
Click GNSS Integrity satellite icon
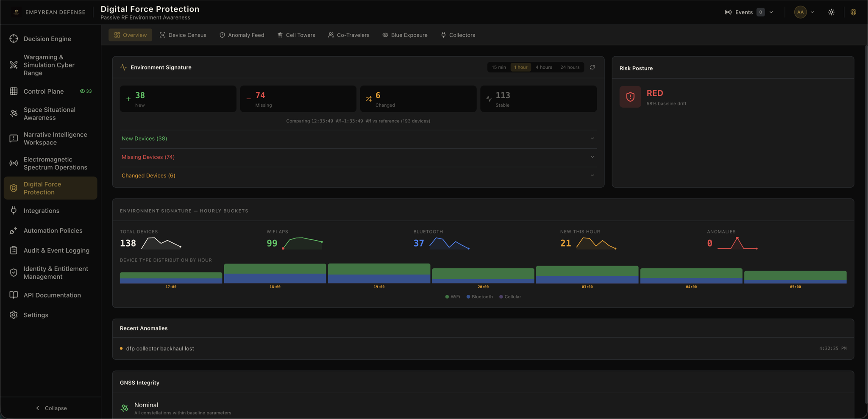124,408
